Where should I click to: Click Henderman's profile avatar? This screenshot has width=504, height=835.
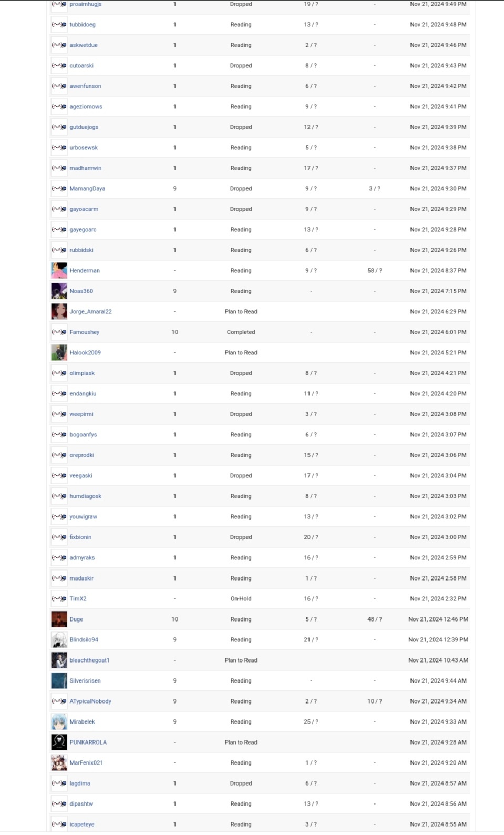tap(59, 271)
